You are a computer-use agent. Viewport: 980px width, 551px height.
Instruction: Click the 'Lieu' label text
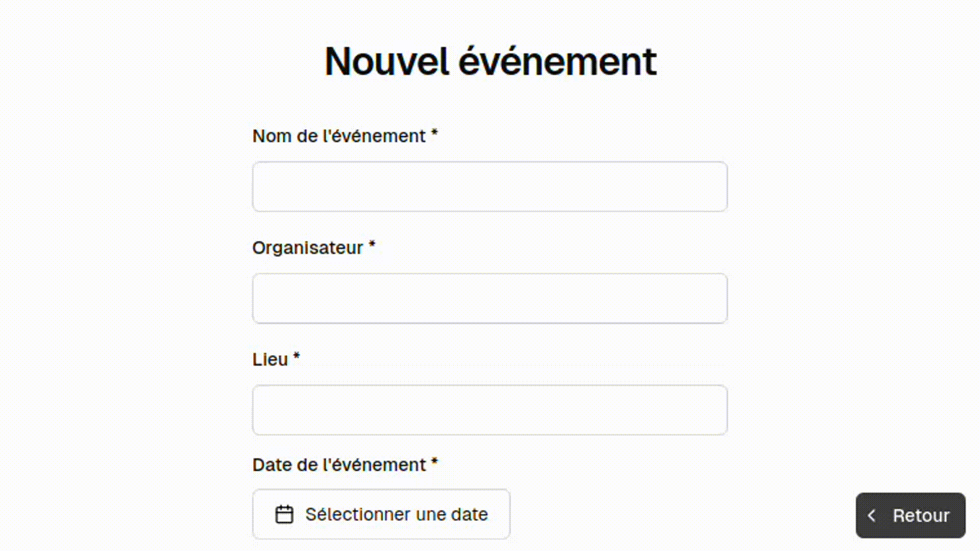point(271,360)
